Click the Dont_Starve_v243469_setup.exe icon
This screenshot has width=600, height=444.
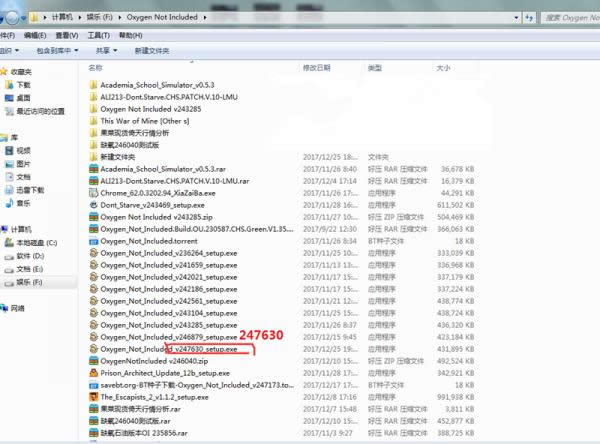point(93,205)
